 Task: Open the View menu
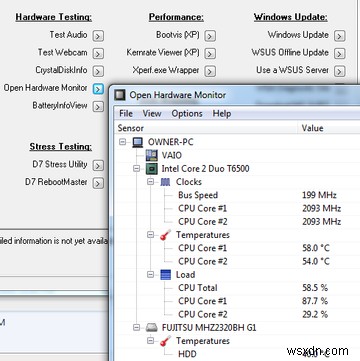152,114
